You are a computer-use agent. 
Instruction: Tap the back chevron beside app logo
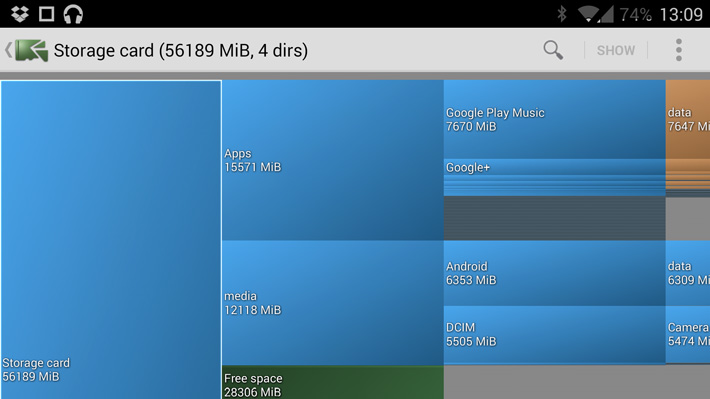(8, 50)
